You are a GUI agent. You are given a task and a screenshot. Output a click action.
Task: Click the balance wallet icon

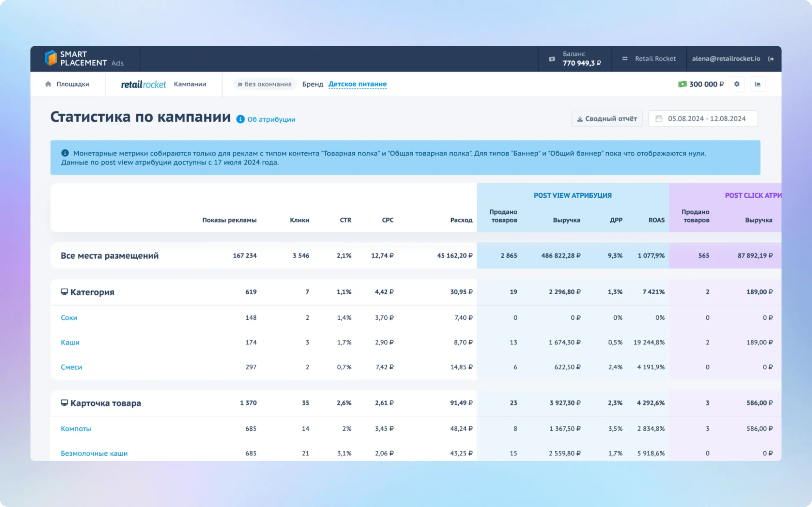click(552, 59)
